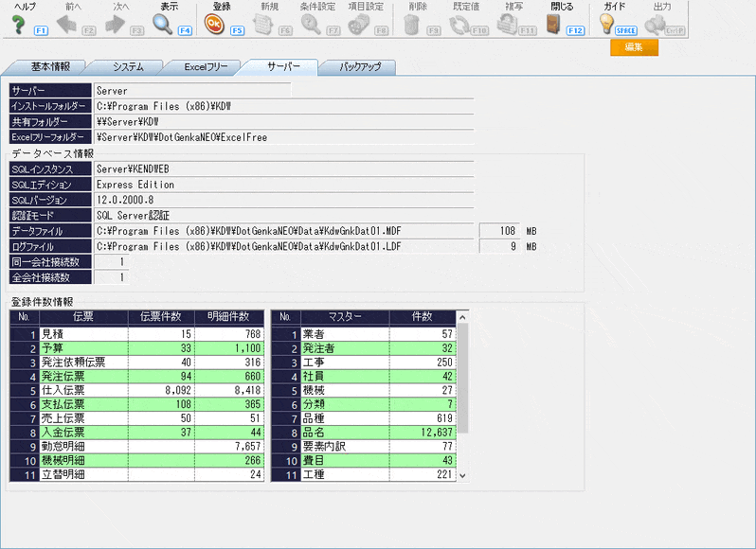Open 条件設定 magnifier icon
The height and width of the screenshot is (549, 756).
pos(311,24)
